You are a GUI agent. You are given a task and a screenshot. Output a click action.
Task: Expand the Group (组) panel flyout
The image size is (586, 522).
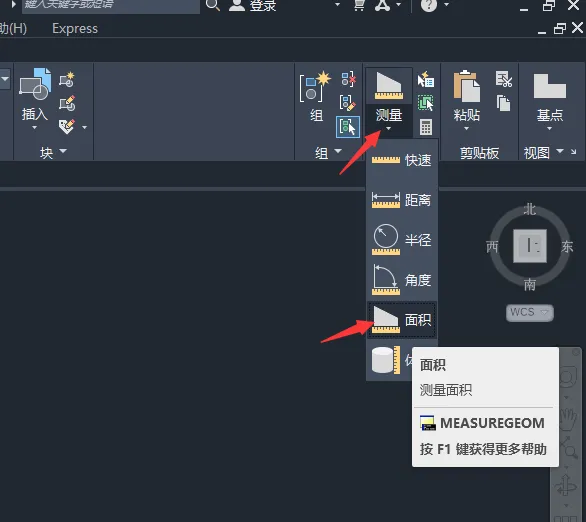328,152
